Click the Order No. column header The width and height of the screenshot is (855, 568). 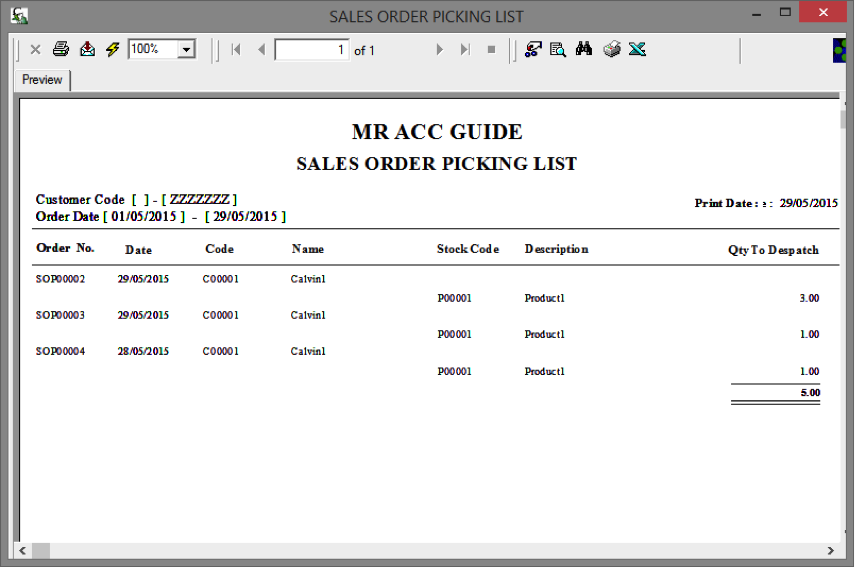click(65, 248)
